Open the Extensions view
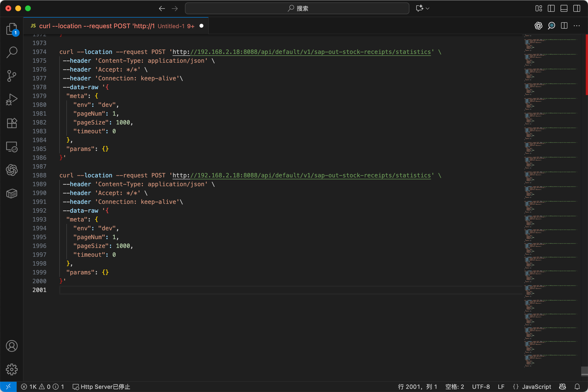Viewport: 588px width, 392px height. click(12, 123)
